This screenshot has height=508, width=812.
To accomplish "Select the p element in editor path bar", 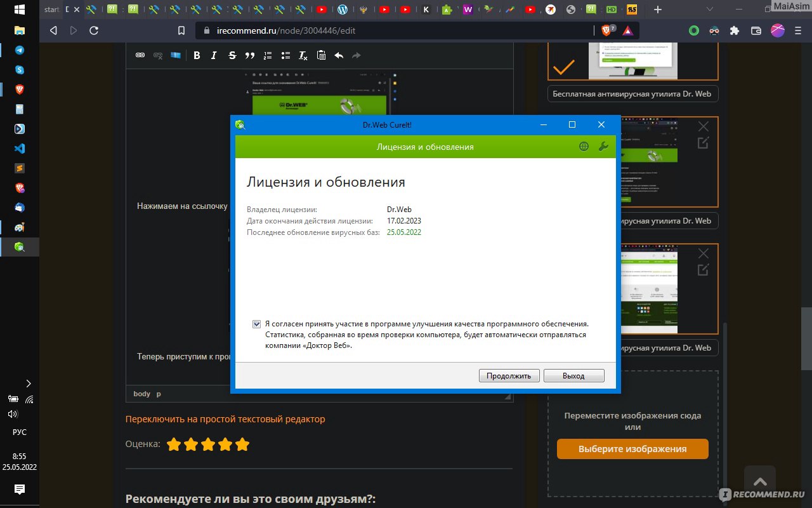I will click(x=159, y=394).
